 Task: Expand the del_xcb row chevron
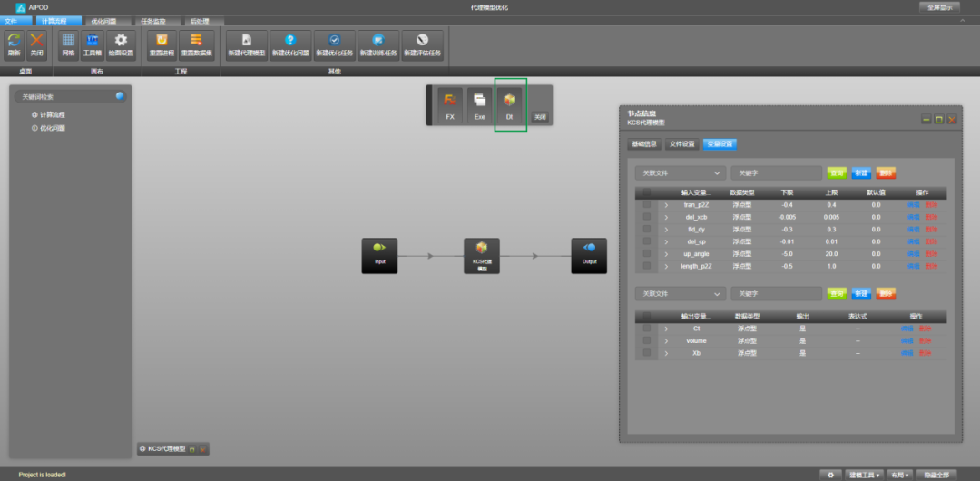[666, 217]
